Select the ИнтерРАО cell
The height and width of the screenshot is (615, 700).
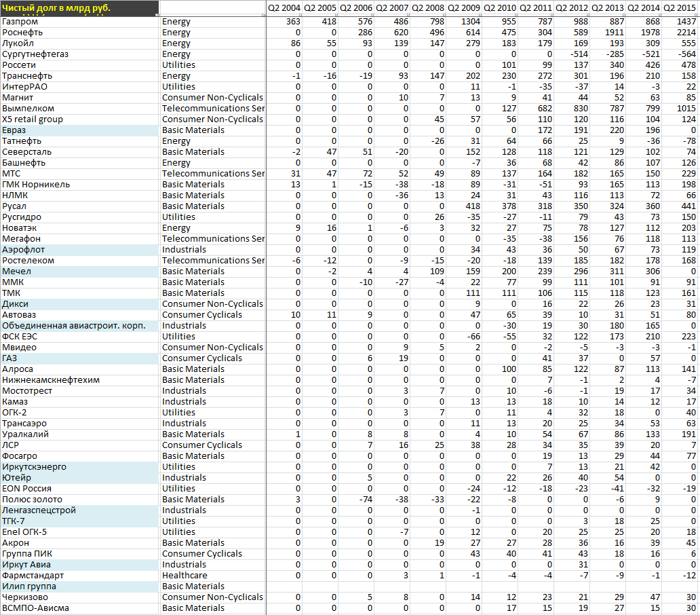[79, 87]
